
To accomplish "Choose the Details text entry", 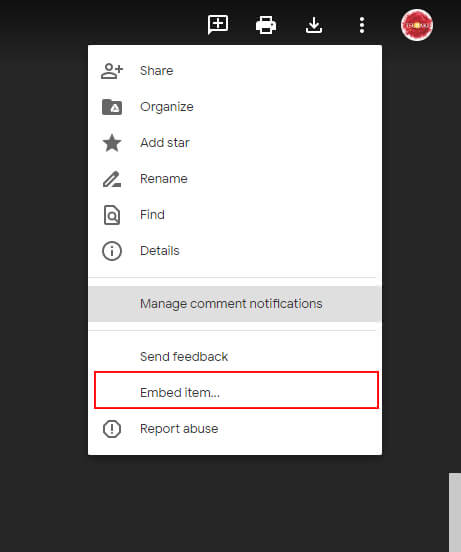I will (160, 251).
